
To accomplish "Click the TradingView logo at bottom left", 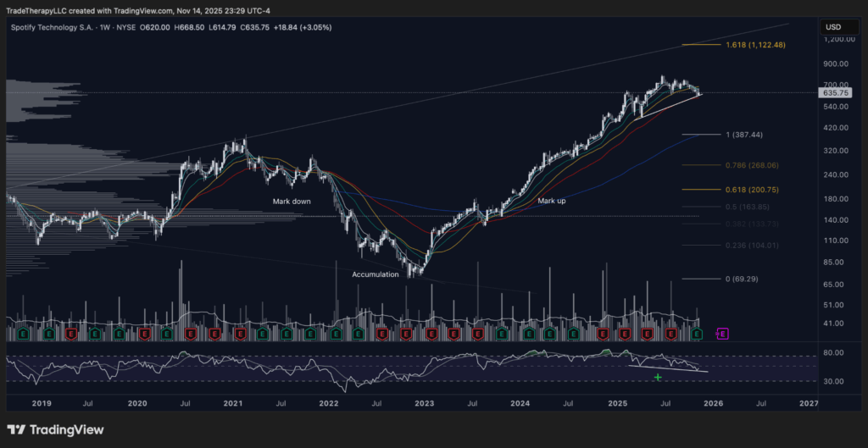I will coord(56,429).
